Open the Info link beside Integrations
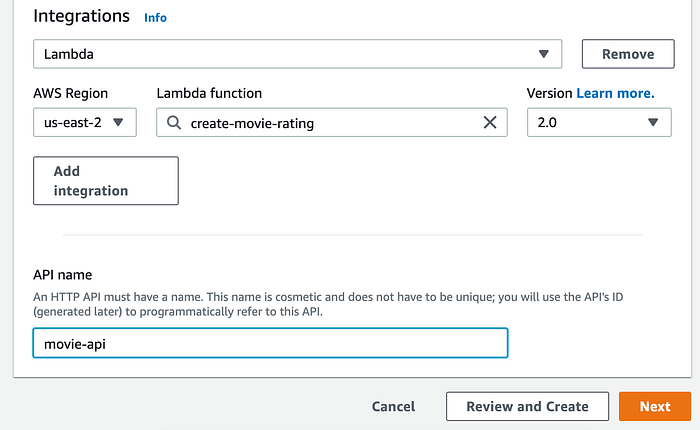The image size is (700, 430). [156, 18]
